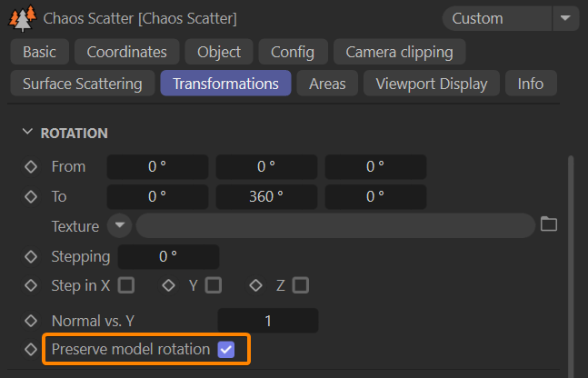Click the To X rotation field

point(157,197)
